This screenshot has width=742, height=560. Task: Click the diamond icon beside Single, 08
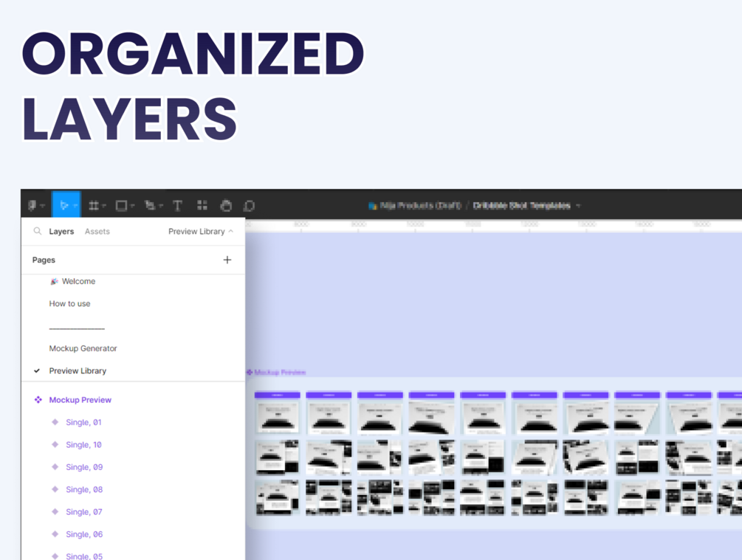[55, 489]
